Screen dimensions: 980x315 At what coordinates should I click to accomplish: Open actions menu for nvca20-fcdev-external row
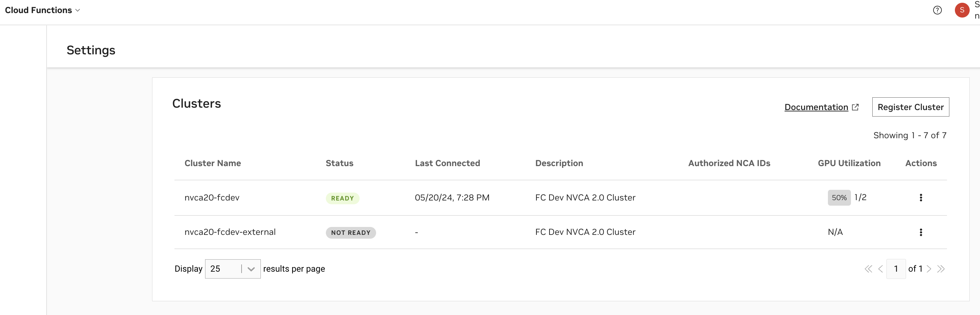(x=921, y=232)
